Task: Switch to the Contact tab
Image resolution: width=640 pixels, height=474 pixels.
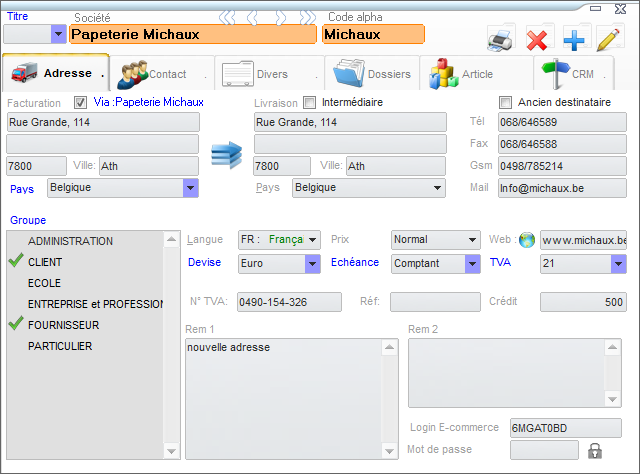Action: 153,75
